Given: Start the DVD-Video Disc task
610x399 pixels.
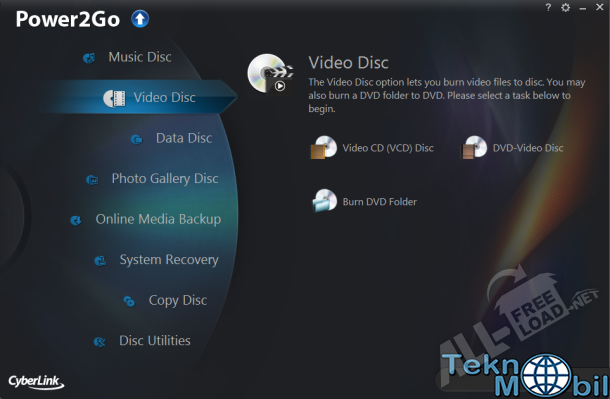Looking at the screenshot, I should (512, 148).
